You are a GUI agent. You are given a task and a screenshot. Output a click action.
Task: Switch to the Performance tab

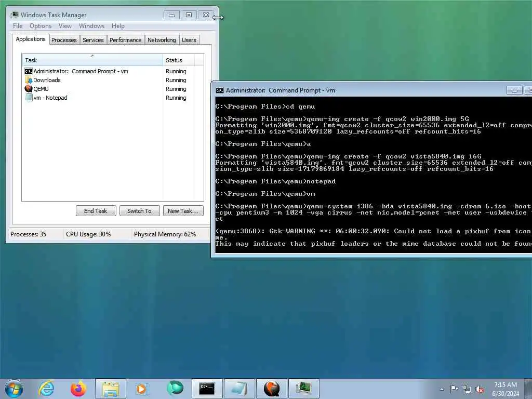click(126, 40)
